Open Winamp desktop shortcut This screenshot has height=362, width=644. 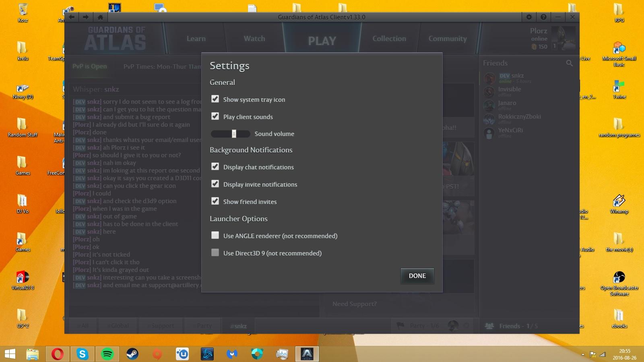pyautogui.click(x=619, y=201)
